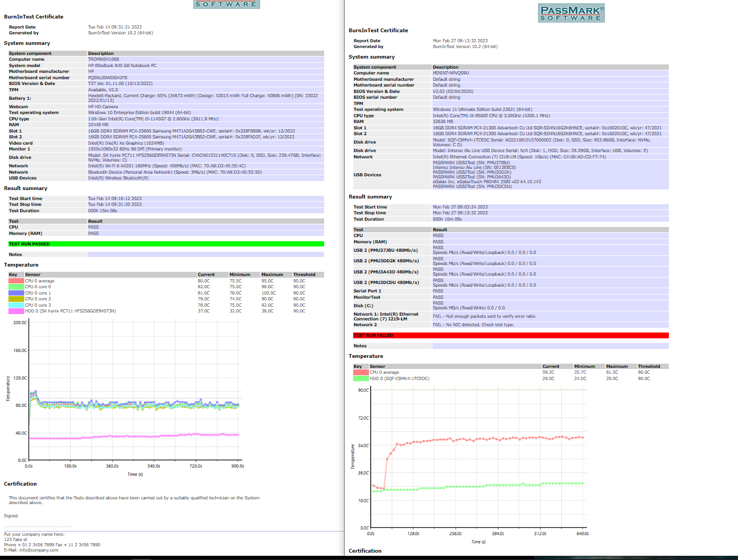Click test duration 000h 10m 08s
Screen dimensions: 738x560
447,219
